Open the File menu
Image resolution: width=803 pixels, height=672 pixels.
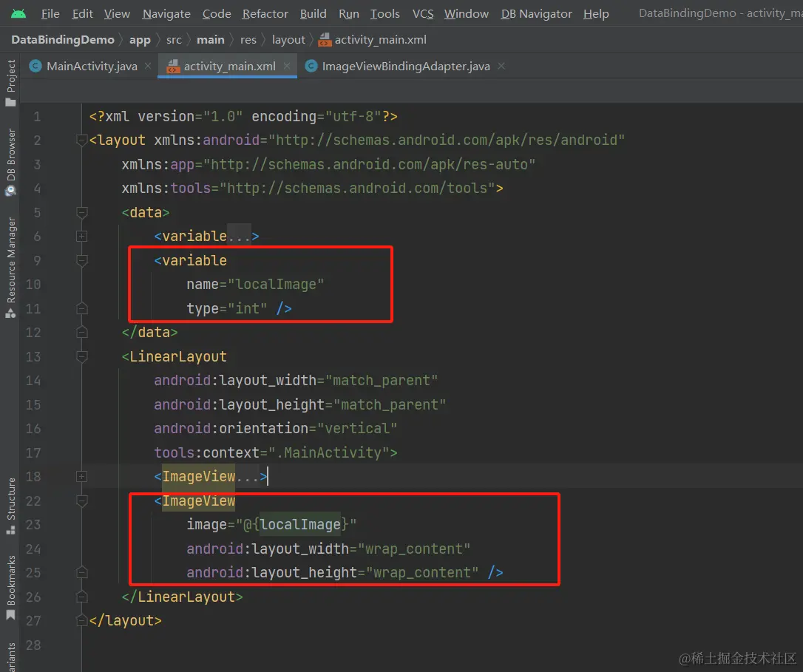pyautogui.click(x=50, y=14)
